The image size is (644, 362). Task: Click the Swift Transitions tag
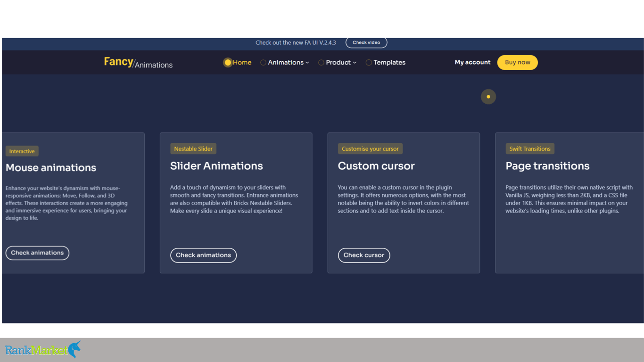(x=530, y=149)
